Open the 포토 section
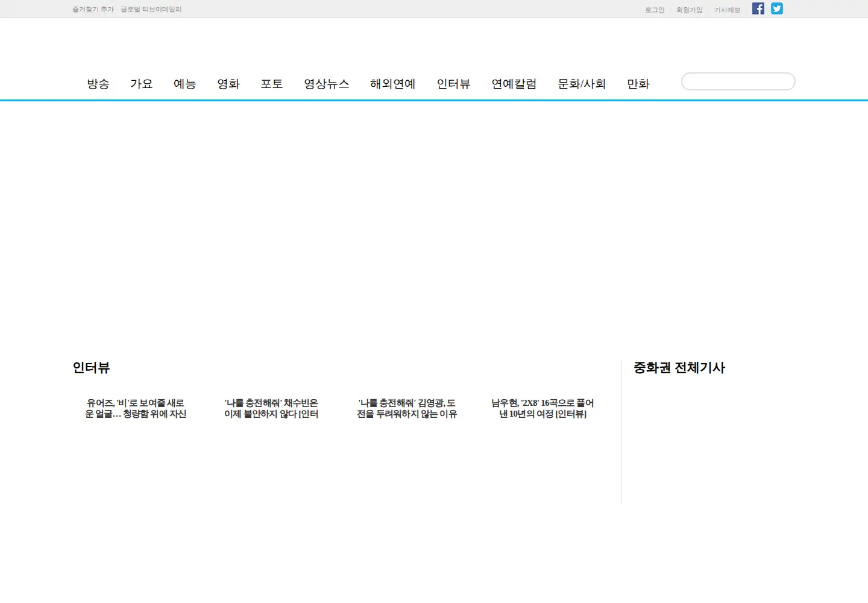 tap(272, 84)
